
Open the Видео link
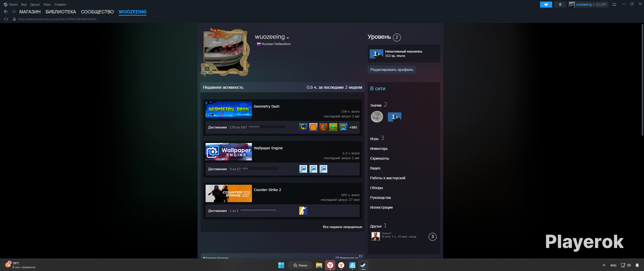click(x=375, y=168)
